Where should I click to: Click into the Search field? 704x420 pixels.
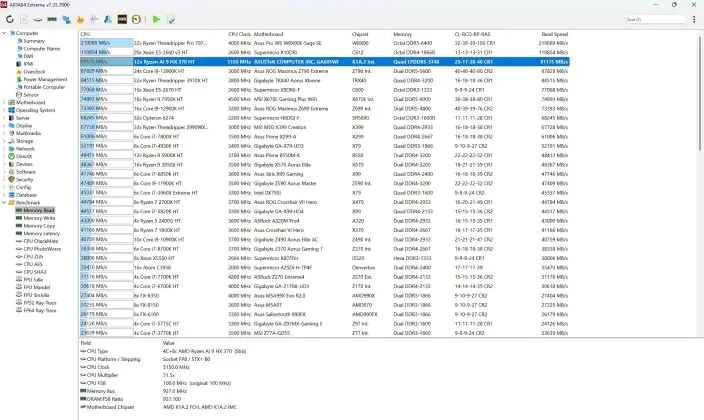[x=655, y=19]
